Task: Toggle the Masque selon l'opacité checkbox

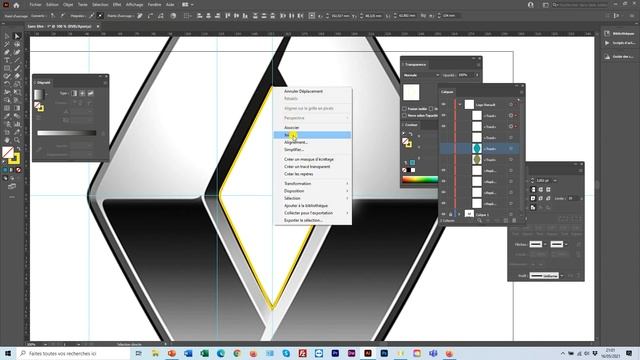Action: click(404, 116)
